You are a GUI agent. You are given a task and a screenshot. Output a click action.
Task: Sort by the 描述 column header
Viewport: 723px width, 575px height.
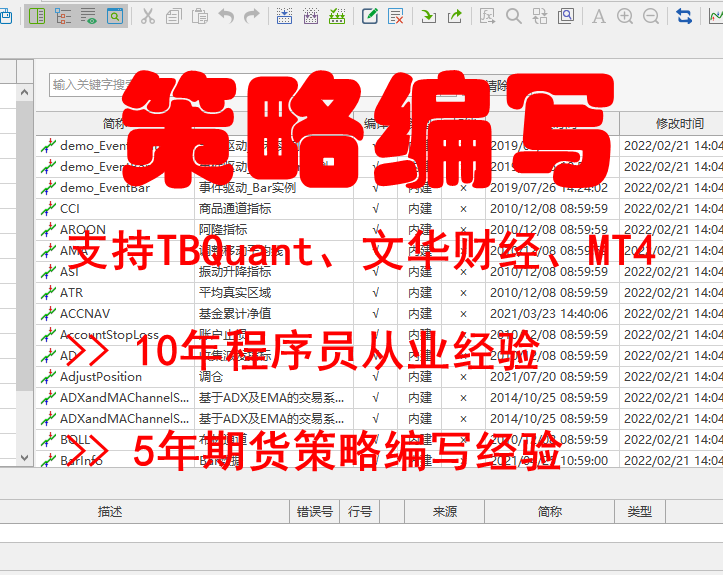(110, 512)
